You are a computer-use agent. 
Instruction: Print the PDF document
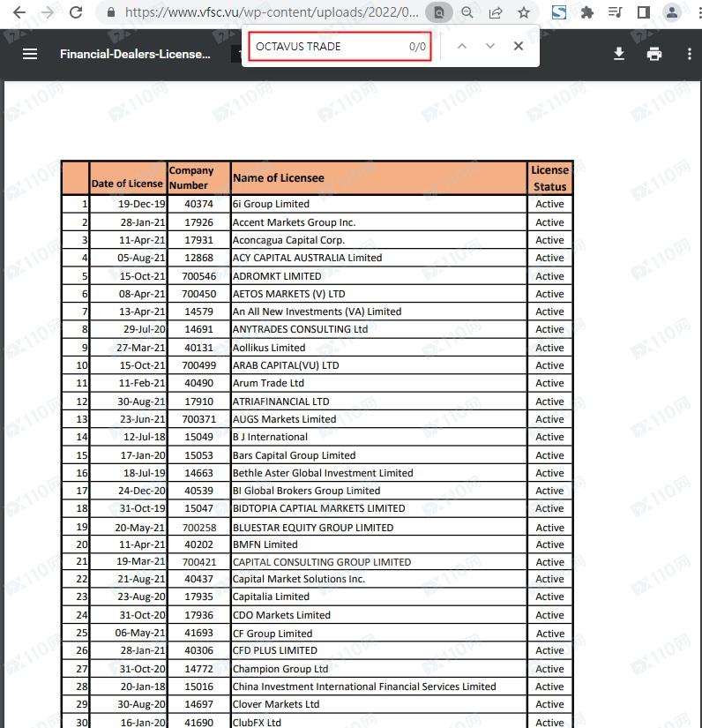pos(653,54)
